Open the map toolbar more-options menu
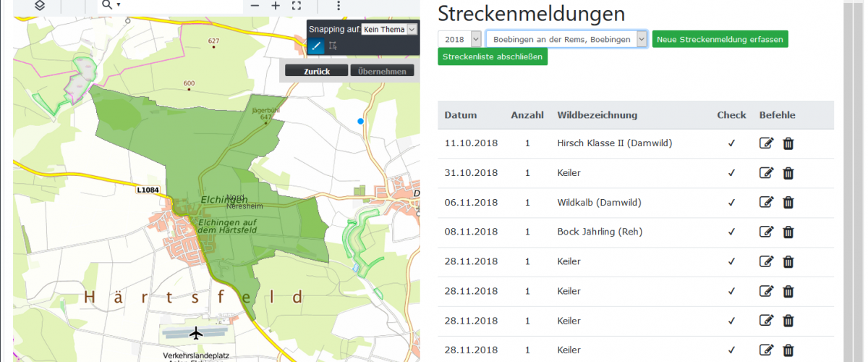 [338, 5]
